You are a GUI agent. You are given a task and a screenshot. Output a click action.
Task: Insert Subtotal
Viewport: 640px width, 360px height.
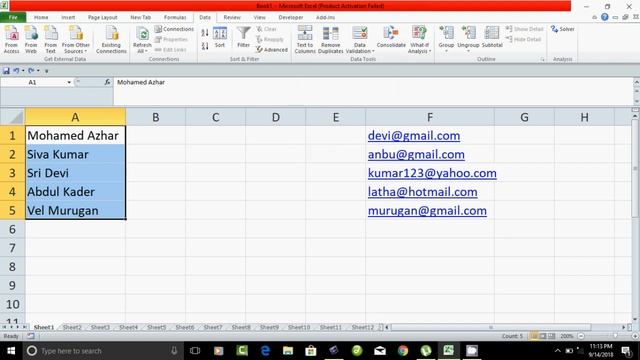pos(492,38)
